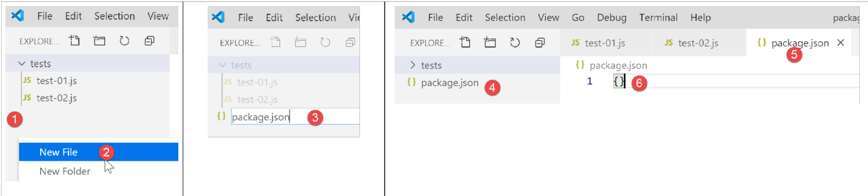Screen dimensions: 868x196
Task: Open Selection menu in right panel
Action: click(505, 17)
